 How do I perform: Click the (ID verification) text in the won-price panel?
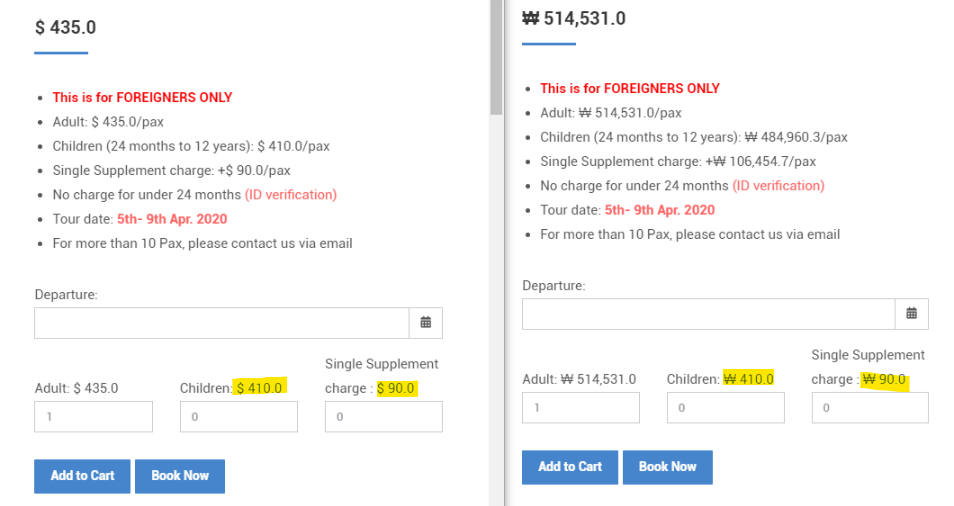click(x=778, y=186)
